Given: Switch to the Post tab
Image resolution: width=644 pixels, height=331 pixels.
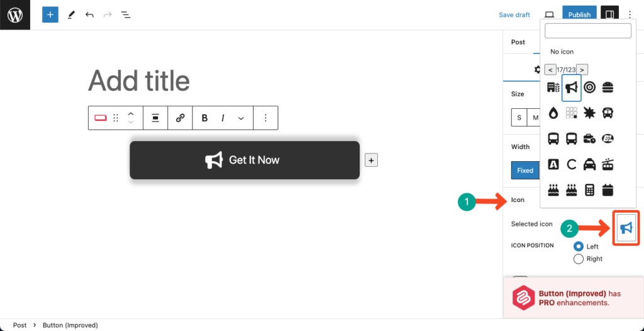Looking at the screenshot, I should pos(518,42).
